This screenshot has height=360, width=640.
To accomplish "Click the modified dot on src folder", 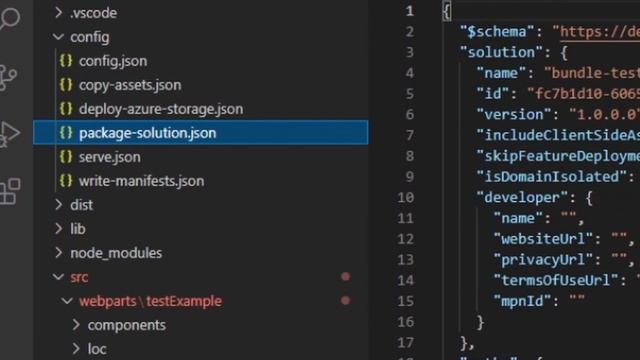I will pyautogui.click(x=345, y=277).
